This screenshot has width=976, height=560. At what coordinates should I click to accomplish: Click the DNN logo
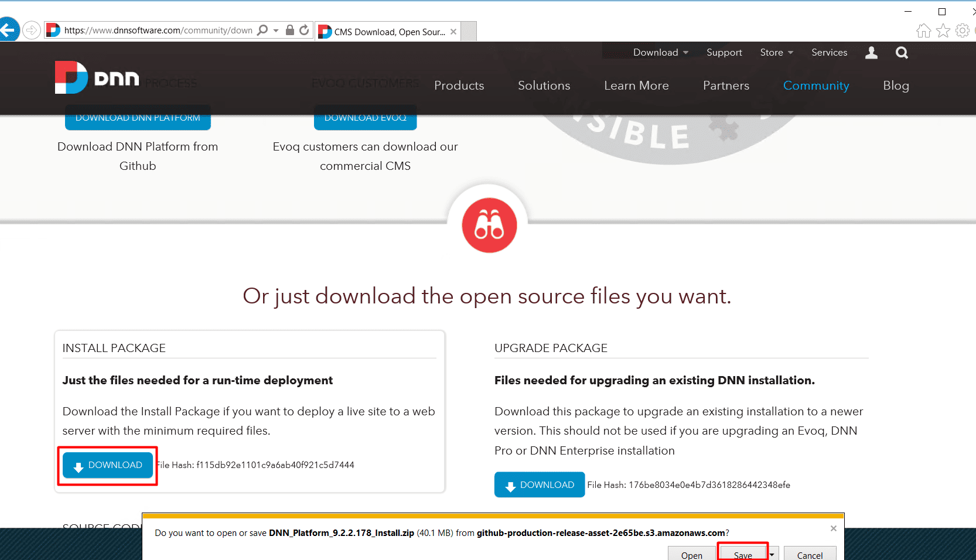[x=96, y=77]
